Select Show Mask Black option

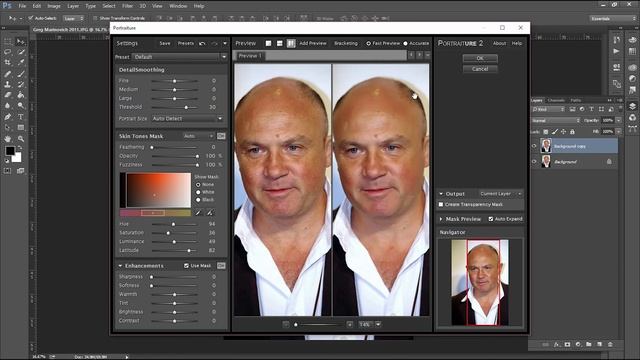[x=198, y=200]
